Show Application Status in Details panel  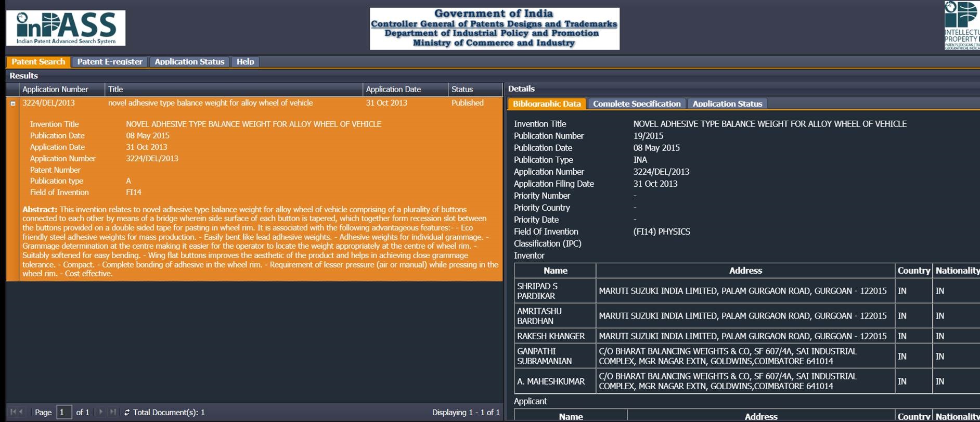(727, 104)
